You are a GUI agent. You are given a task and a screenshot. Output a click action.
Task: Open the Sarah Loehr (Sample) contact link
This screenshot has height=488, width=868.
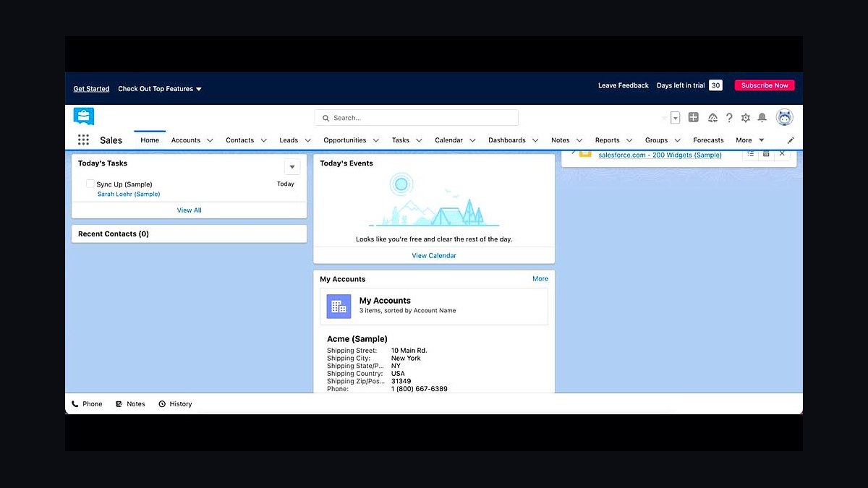[129, 194]
